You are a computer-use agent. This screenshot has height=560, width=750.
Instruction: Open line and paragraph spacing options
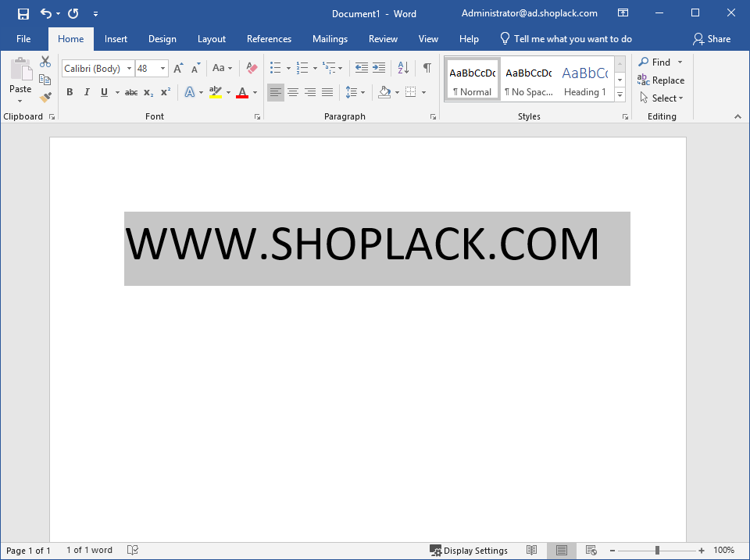click(x=355, y=92)
